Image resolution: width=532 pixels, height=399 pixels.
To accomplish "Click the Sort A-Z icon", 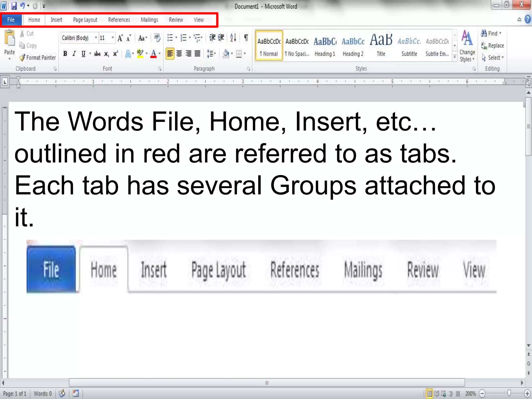I will point(233,38).
